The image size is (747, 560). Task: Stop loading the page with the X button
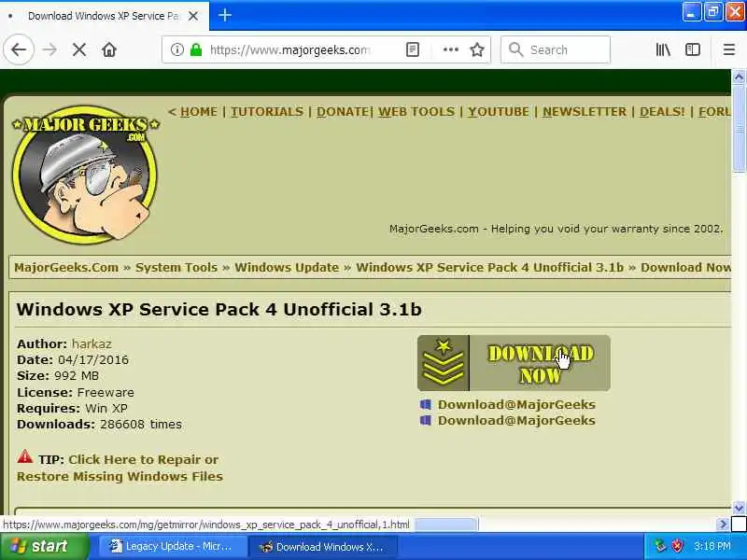click(x=79, y=49)
